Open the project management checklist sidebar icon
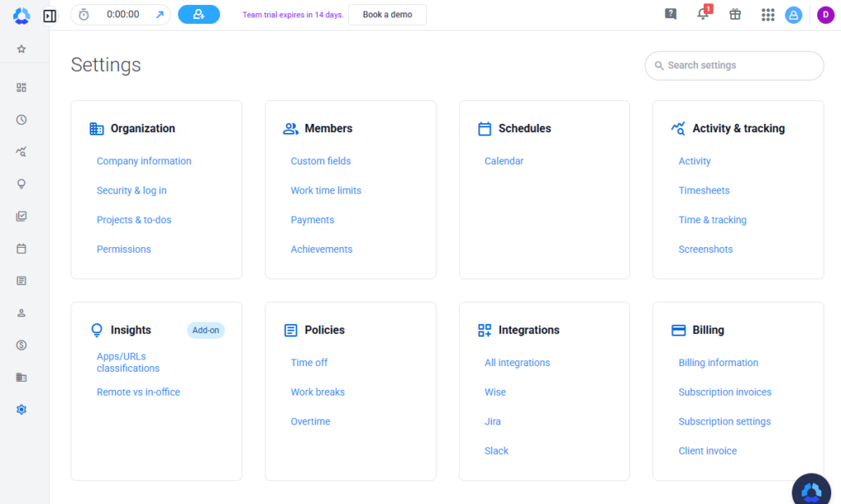This screenshot has width=841, height=504. pyautogui.click(x=21, y=216)
